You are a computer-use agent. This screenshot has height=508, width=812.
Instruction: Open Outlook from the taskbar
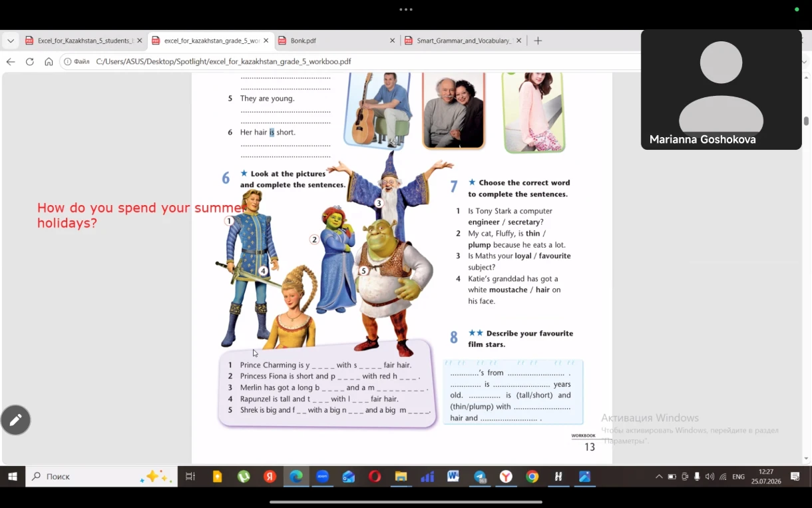pyautogui.click(x=349, y=476)
